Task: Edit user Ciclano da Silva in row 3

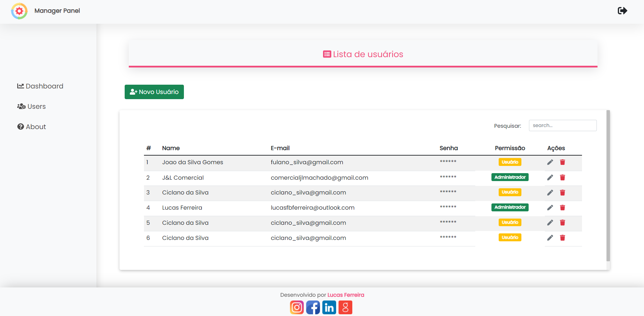Action: [550, 192]
